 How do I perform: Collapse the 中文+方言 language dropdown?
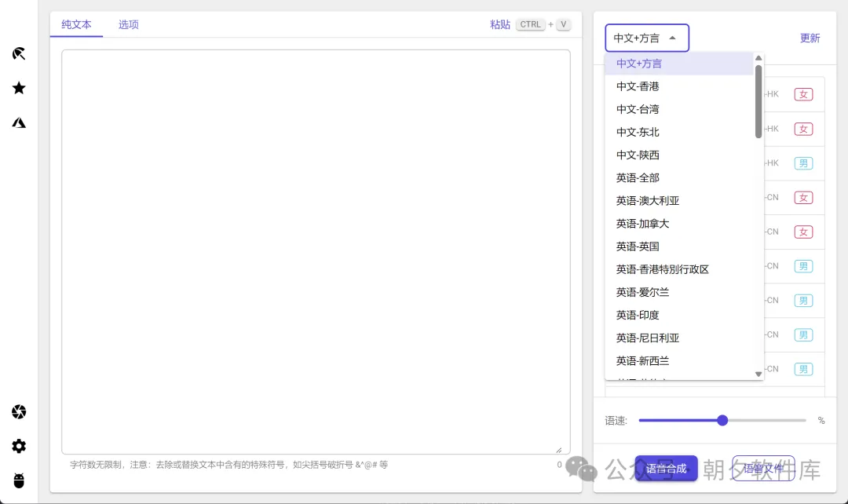click(x=646, y=38)
